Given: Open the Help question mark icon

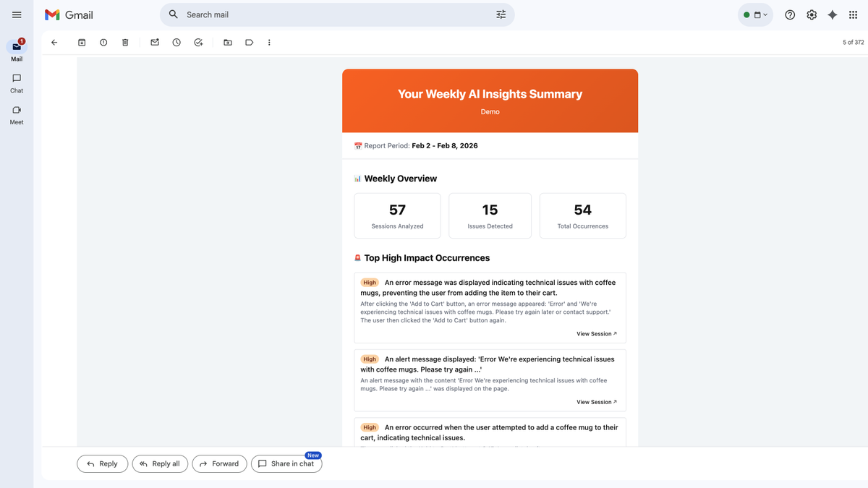Looking at the screenshot, I should click(x=790, y=14).
